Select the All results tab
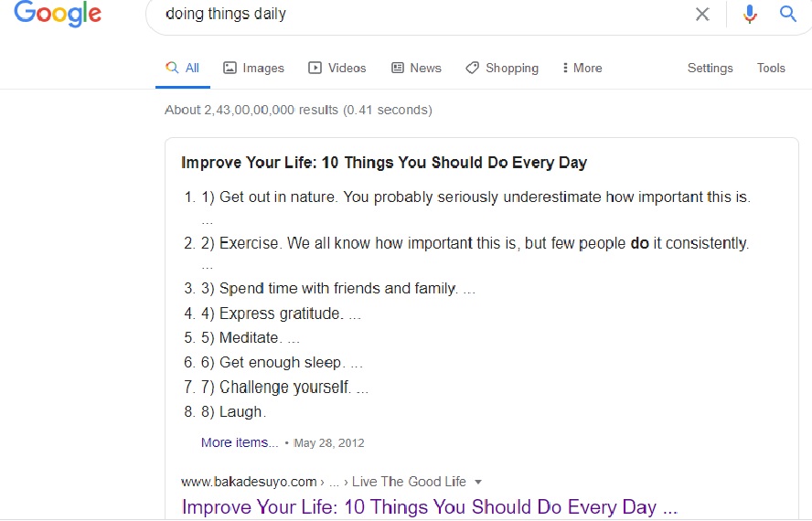 click(182, 68)
